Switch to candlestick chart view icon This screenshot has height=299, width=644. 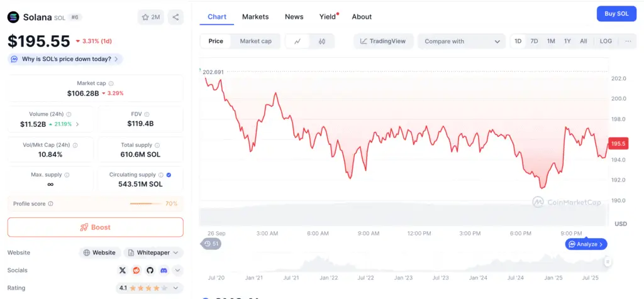[322, 41]
